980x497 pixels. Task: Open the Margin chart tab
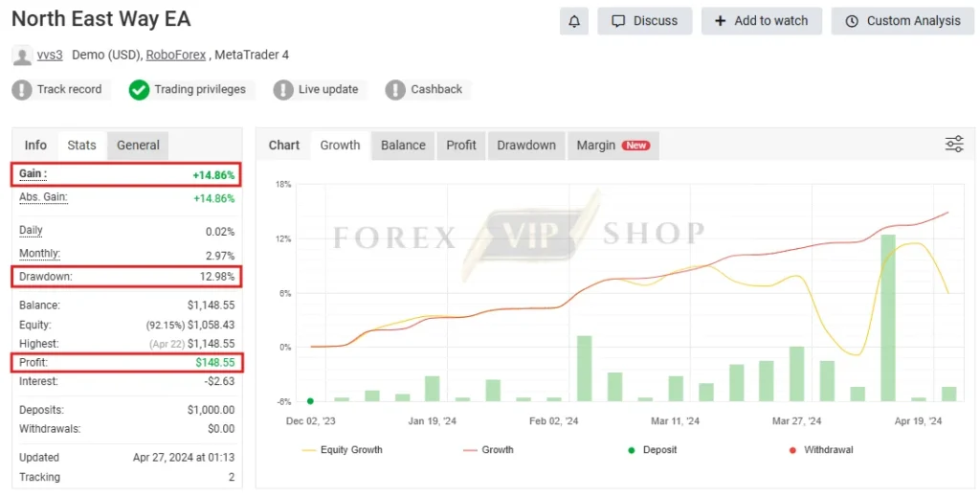(613, 145)
